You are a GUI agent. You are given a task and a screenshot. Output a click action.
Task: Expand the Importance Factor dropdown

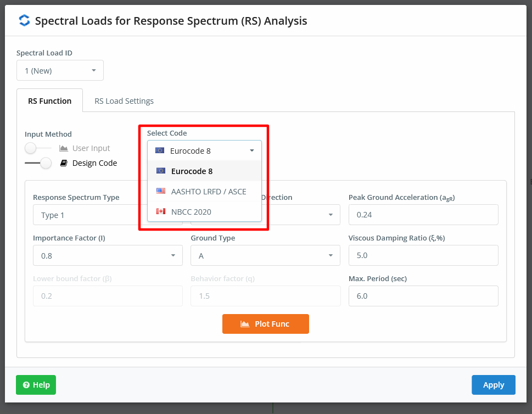click(108, 255)
